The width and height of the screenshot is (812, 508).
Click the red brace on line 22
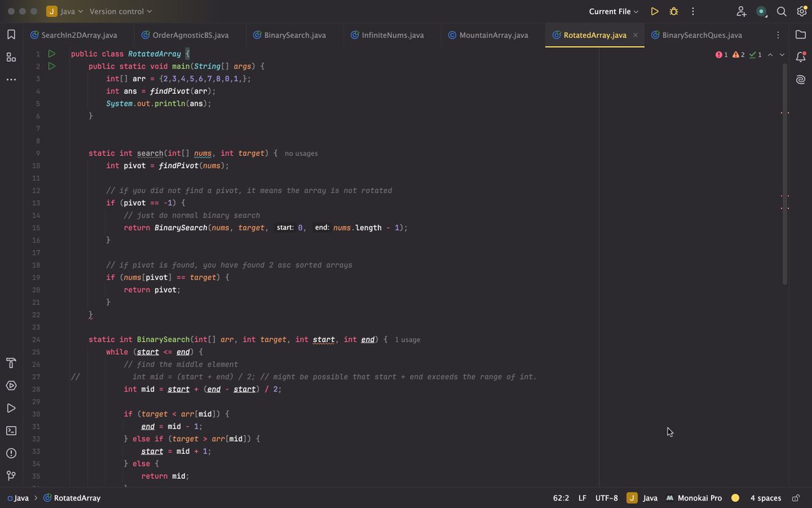click(91, 315)
